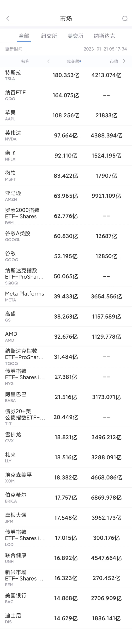Switch to the 美交所 tab

tap(75, 36)
